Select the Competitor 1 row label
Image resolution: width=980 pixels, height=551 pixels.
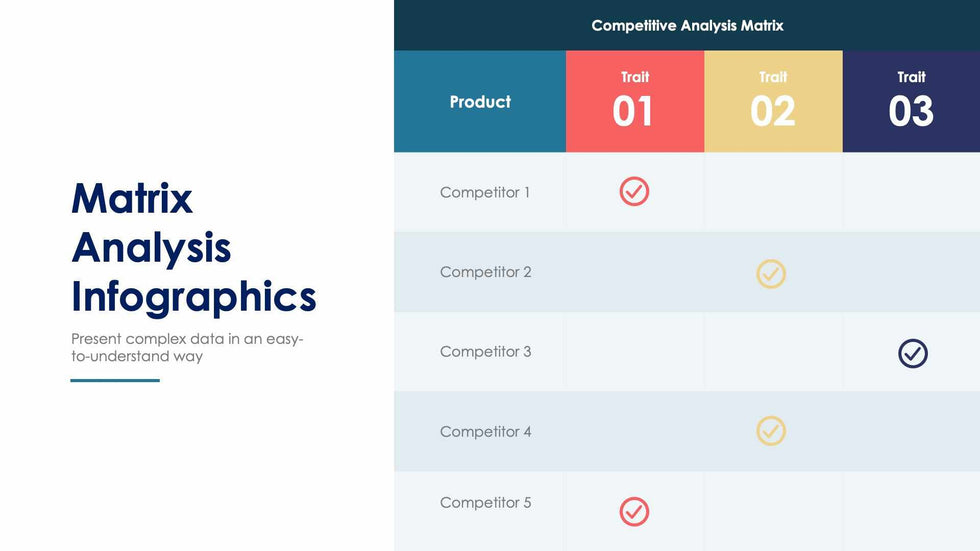(x=485, y=192)
